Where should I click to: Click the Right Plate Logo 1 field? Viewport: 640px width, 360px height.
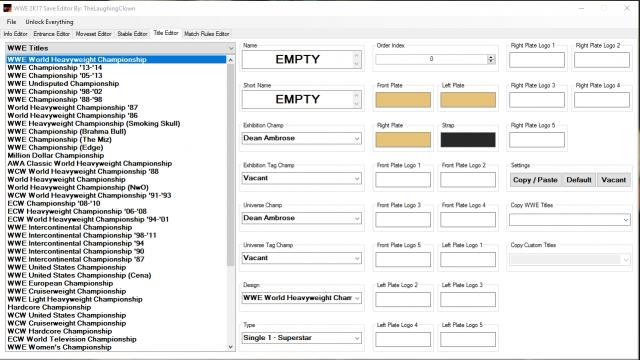[537, 60]
